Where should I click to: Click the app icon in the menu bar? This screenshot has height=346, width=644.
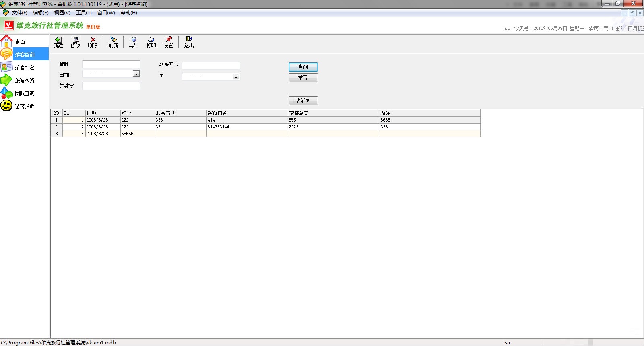[6, 12]
